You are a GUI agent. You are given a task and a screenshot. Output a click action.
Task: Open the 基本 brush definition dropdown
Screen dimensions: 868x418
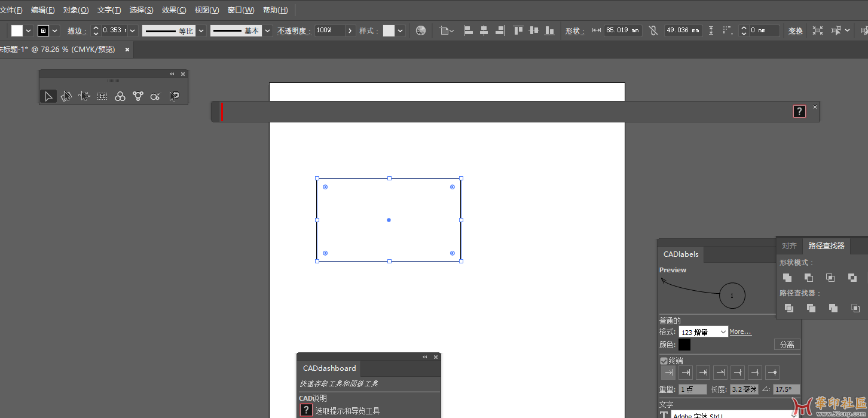(267, 30)
